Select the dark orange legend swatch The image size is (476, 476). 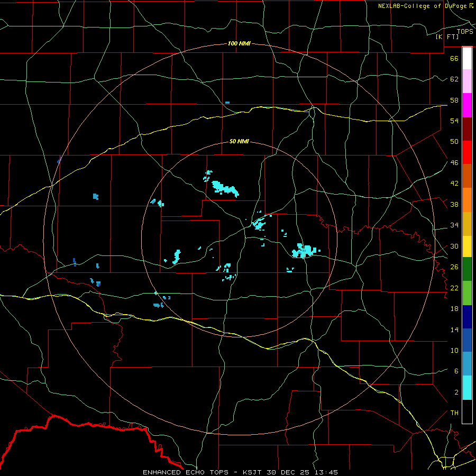click(467, 176)
